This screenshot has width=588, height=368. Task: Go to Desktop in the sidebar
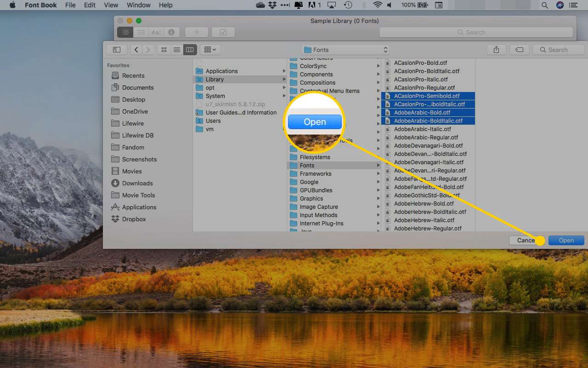pyautogui.click(x=128, y=99)
